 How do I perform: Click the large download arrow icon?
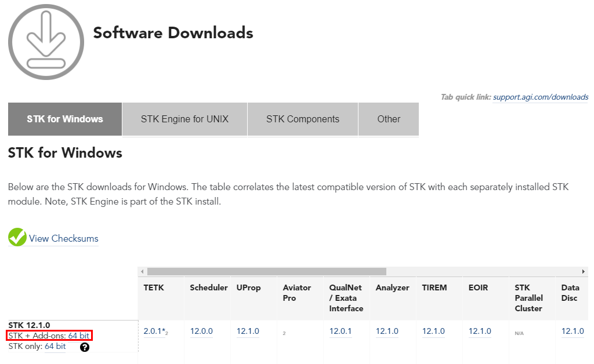pos(46,42)
